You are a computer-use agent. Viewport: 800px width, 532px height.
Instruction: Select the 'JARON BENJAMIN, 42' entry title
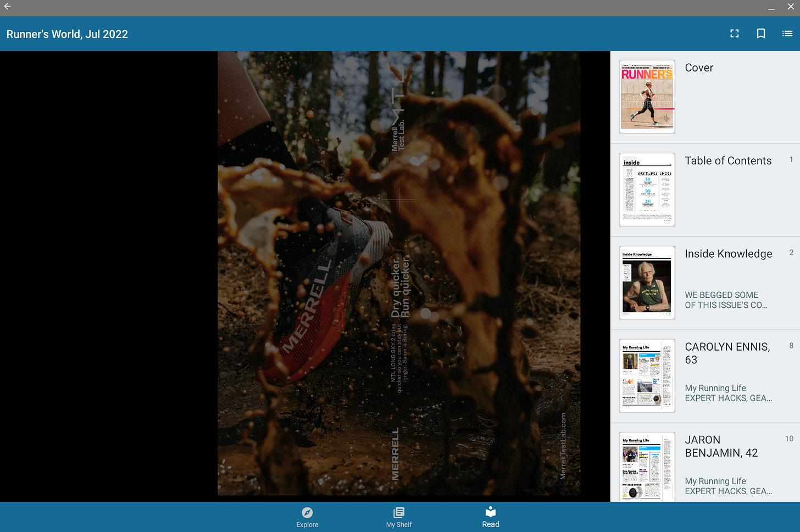point(721,446)
